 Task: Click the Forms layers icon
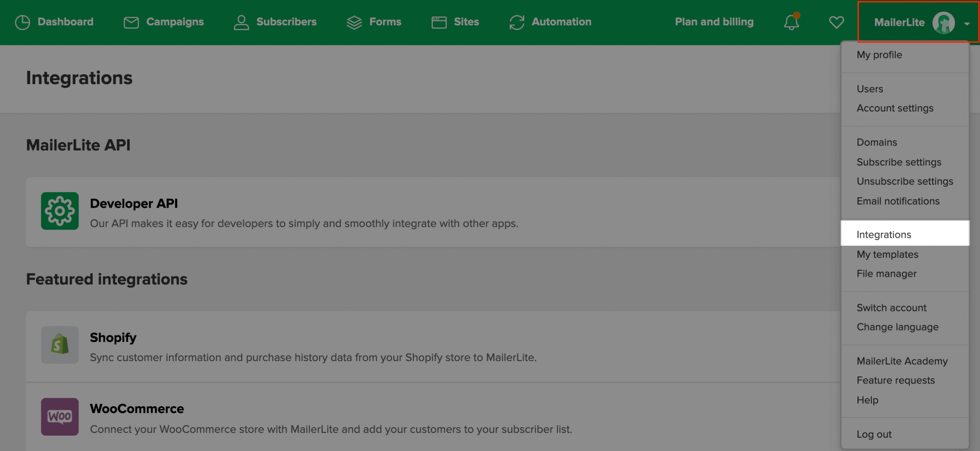tap(354, 22)
